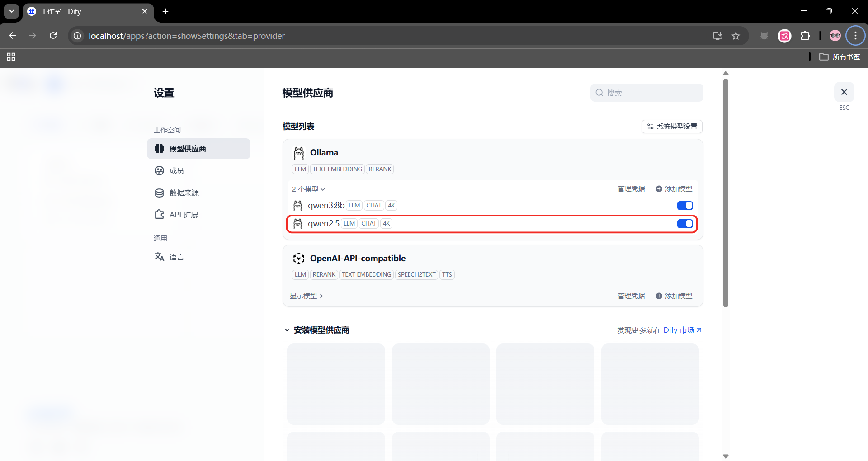
Task: Click 管理凭据 for OpenAI-API-compatible
Action: point(631,296)
